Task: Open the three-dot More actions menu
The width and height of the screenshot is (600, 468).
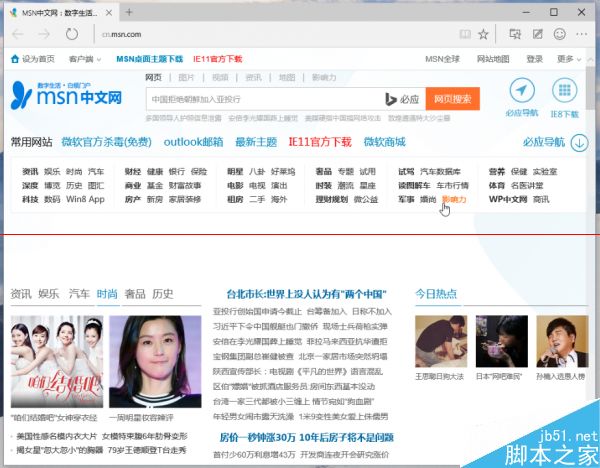Action: 582,34
